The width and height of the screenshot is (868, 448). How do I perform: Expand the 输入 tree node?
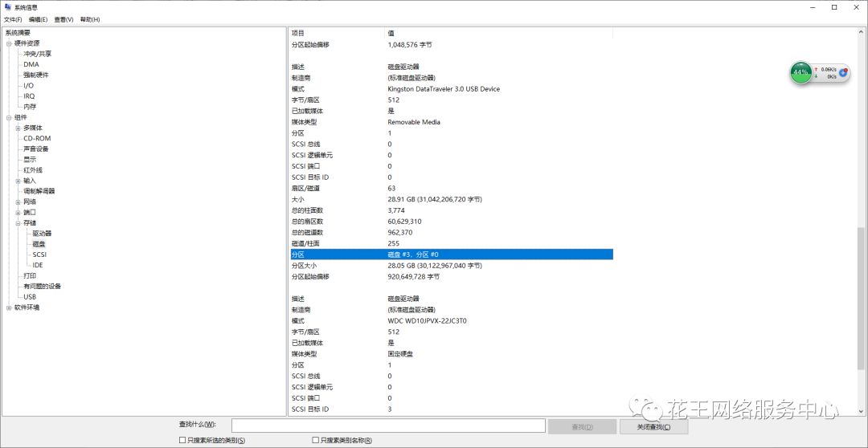18,181
